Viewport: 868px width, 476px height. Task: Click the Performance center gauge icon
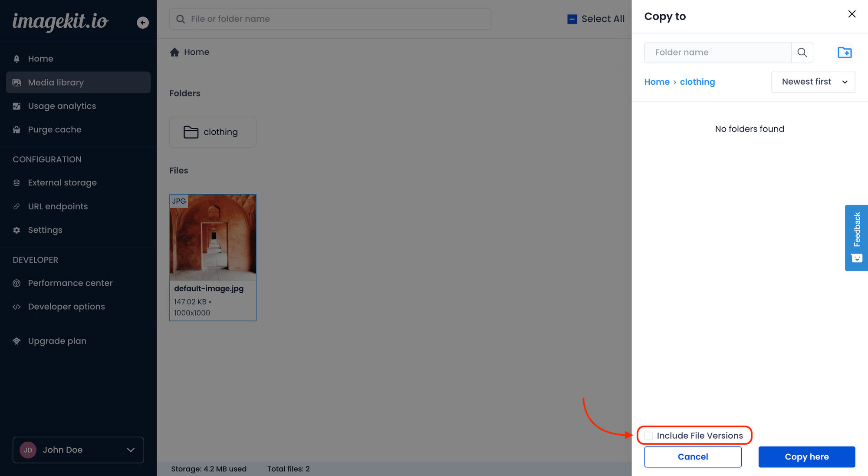pyautogui.click(x=16, y=283)
